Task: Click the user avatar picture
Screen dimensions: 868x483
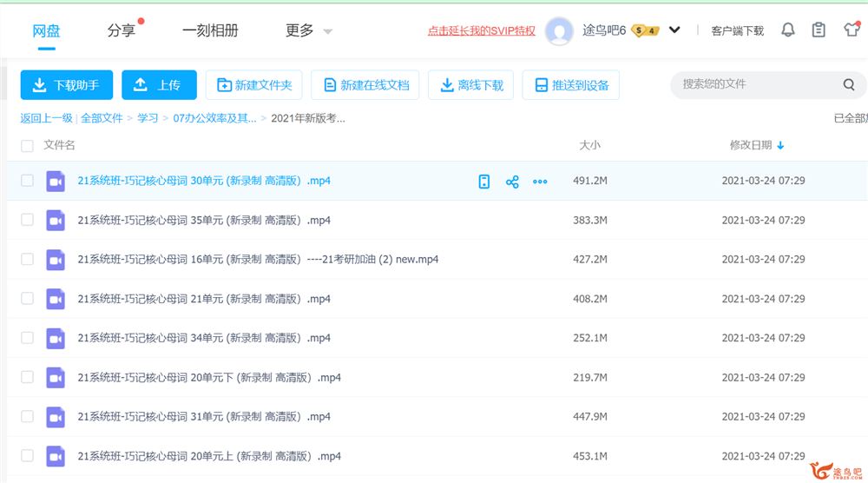Action: [x=559, y=30]
